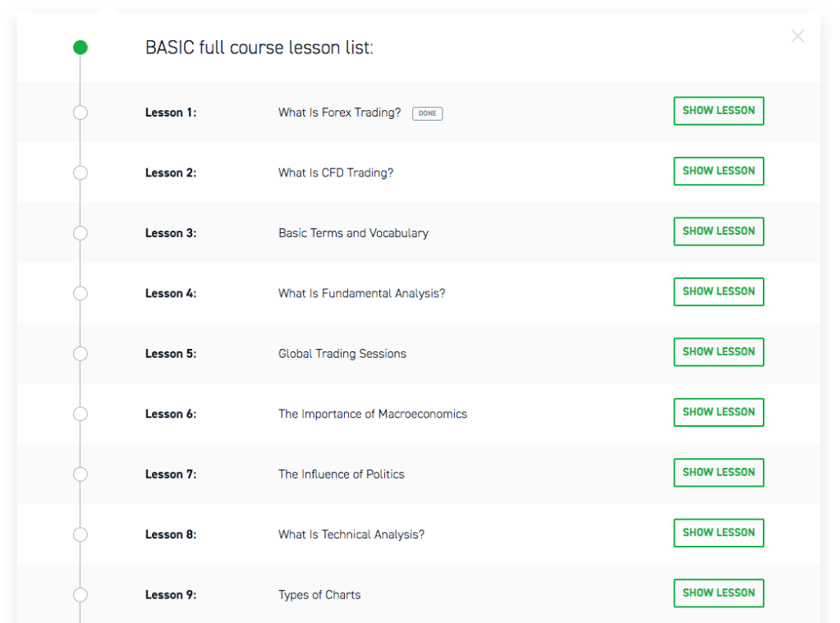Show lesson for What Is Fundamental Analysis

tap(718, 291)
